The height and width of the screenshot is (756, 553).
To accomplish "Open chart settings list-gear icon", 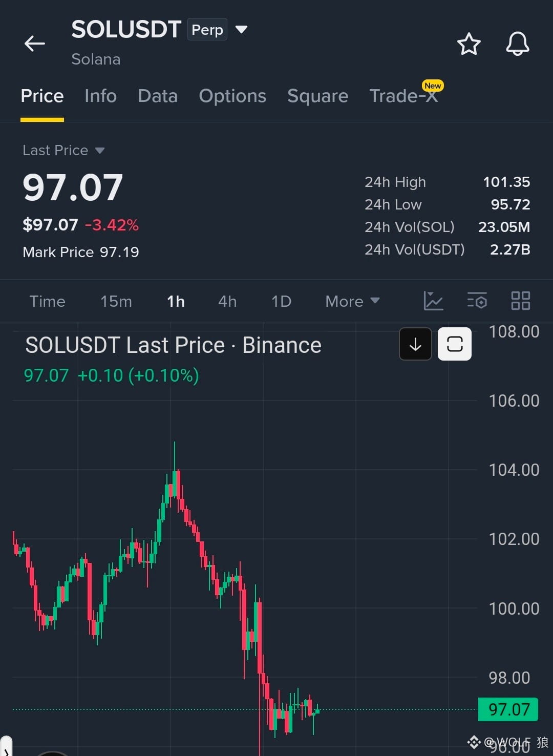I will pyautogui.click(x=477, y=301).
